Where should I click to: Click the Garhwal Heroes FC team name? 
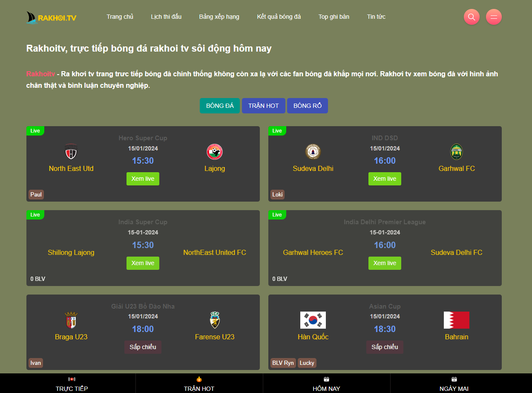point(313,252)
